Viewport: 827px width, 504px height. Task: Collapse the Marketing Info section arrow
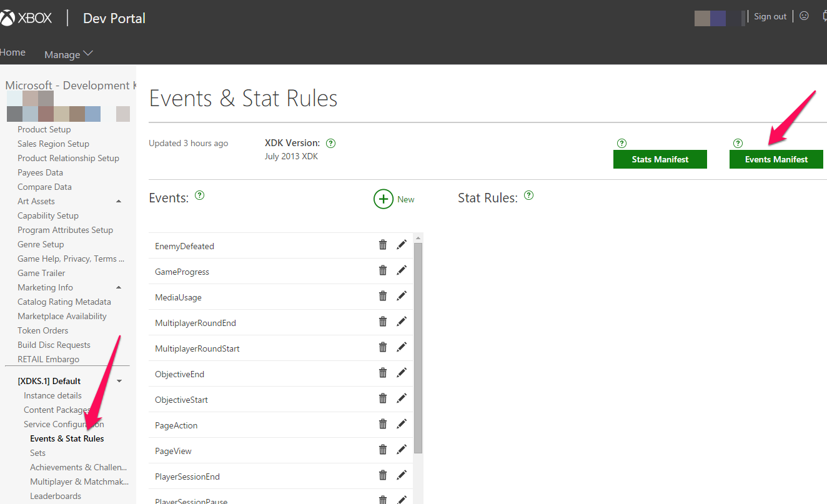pyautogui.click(x=119, y=287)
